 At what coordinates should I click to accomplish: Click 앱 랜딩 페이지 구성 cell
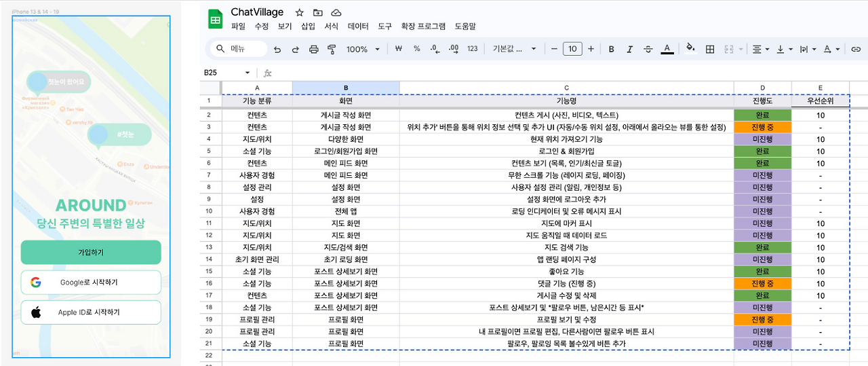coord(566,259)
